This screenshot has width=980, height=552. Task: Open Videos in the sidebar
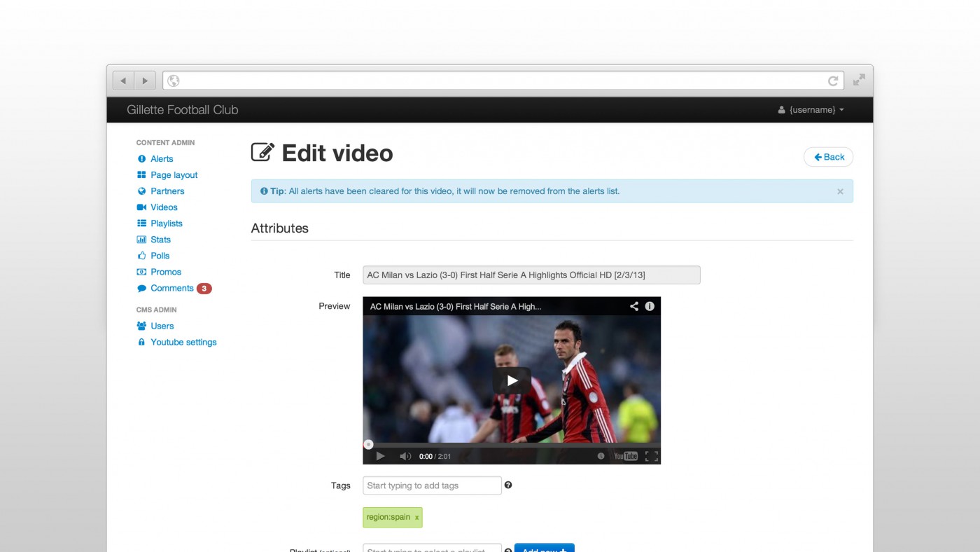coord(164,207)
